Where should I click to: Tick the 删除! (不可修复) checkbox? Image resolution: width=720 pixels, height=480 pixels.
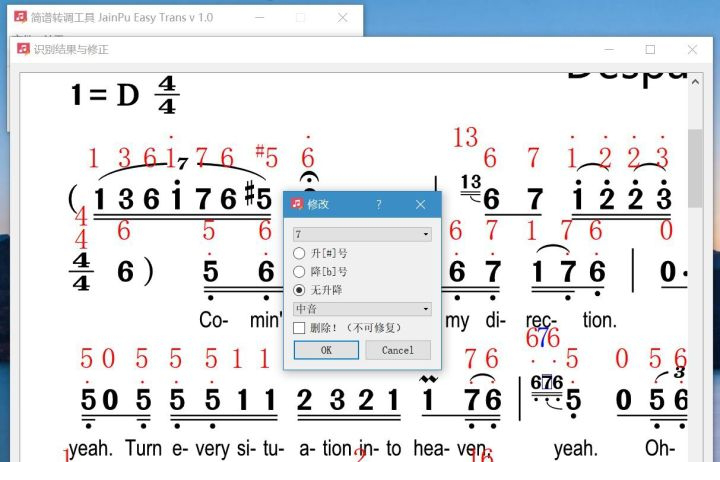299,328
